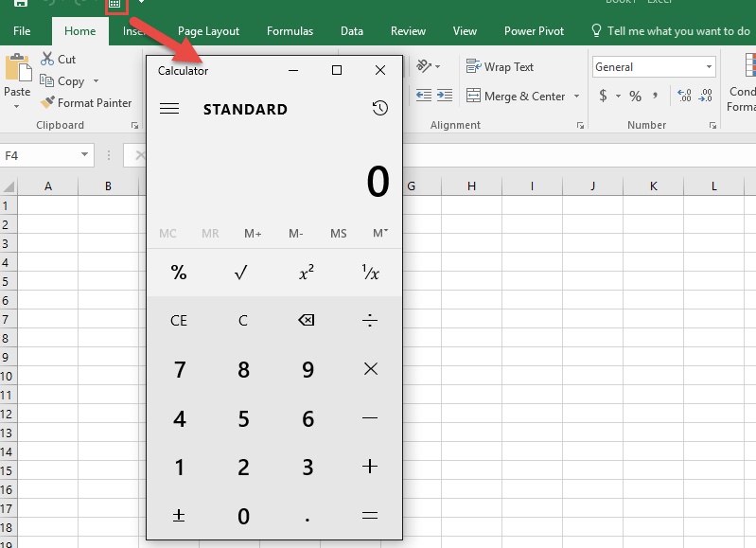Image resolution: width=756 pixels, height=548 pixels.
Task: Click the Calculator backspace key
Action: point(307,320)
